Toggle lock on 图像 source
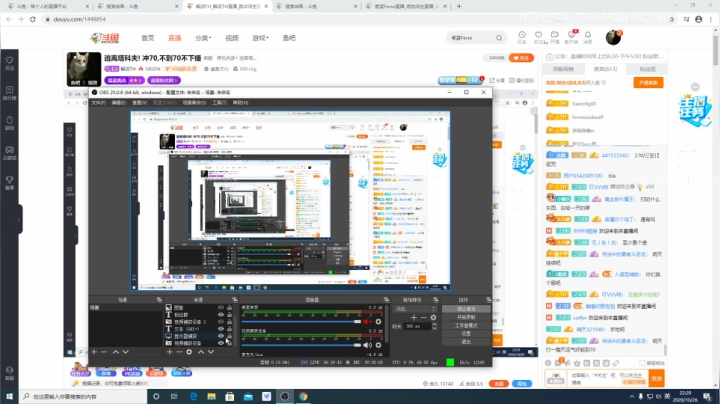720x404 pixels. 229,308
